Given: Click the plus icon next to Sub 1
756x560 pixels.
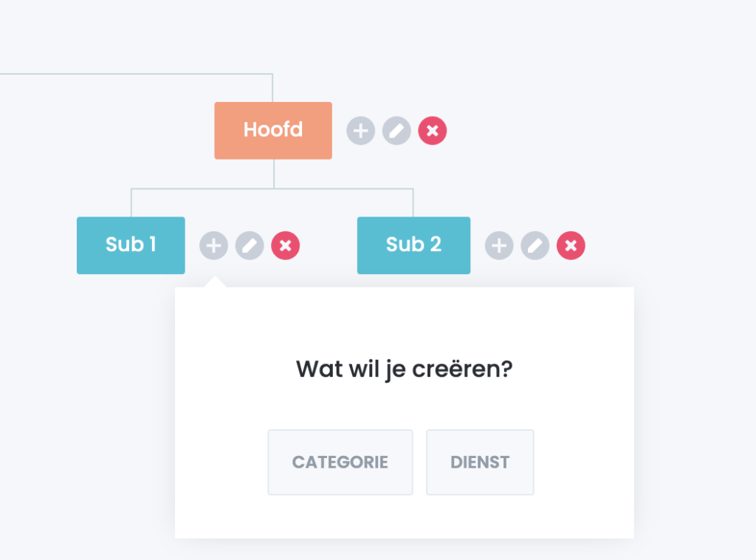Looking at the screenshot, I should (213, 245).
